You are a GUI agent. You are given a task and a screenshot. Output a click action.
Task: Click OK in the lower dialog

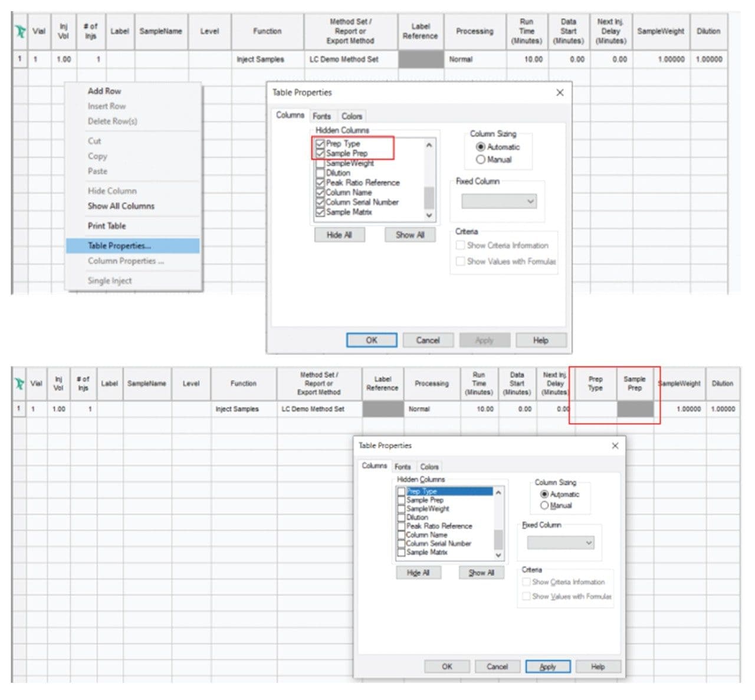pyautogui.click(x=447, y=666)
